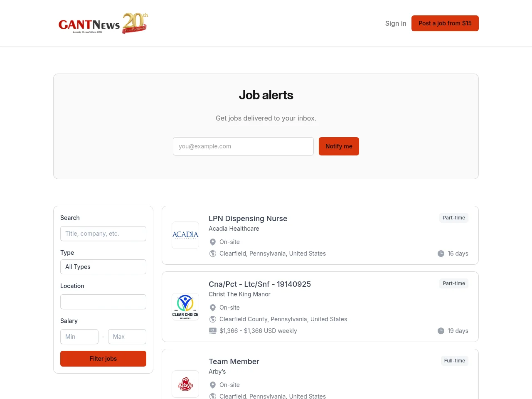
Task: Click globe icon on LPN Dispensing Nurse listing
Action: (x=213, y=254)
